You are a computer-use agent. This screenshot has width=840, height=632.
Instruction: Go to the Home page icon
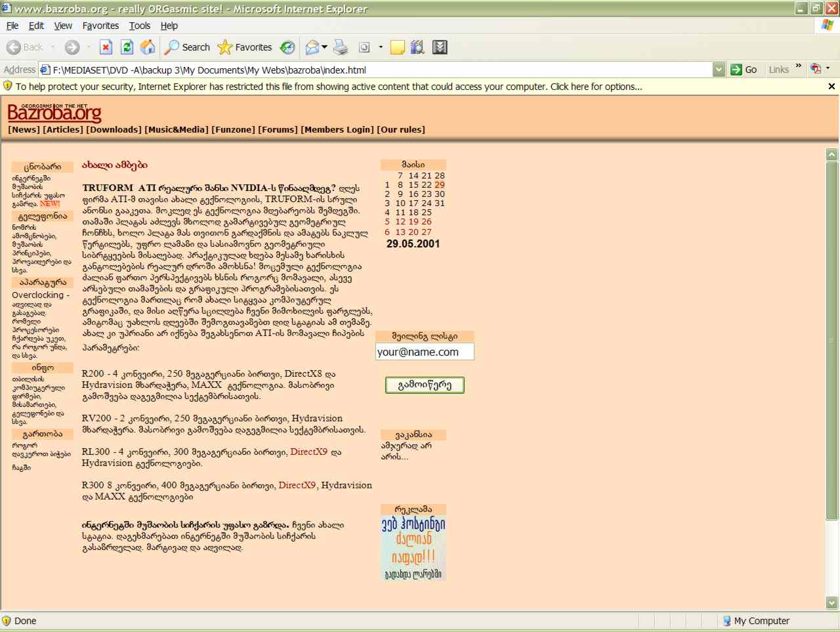(148, 47)
